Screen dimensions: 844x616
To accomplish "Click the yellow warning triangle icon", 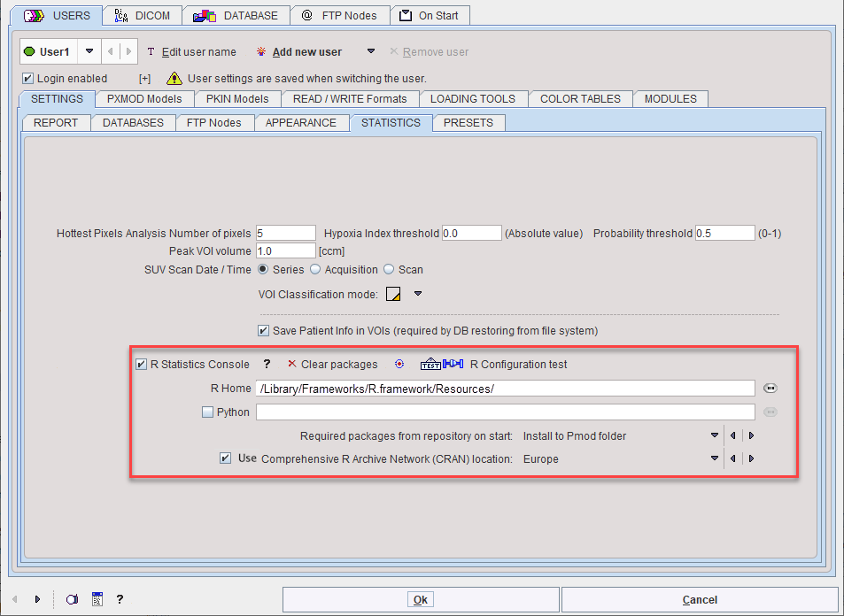I will (x=174, y=79).
